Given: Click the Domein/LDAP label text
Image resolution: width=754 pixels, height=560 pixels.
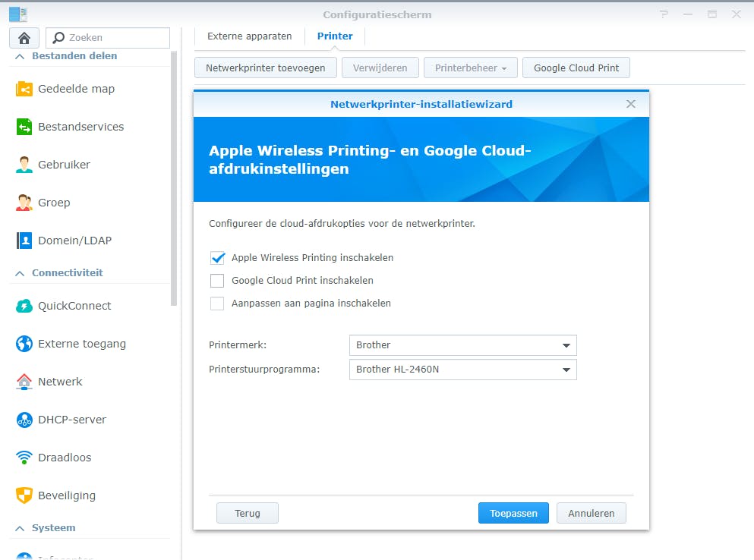Looking at the screenshot, I should 74,241.
